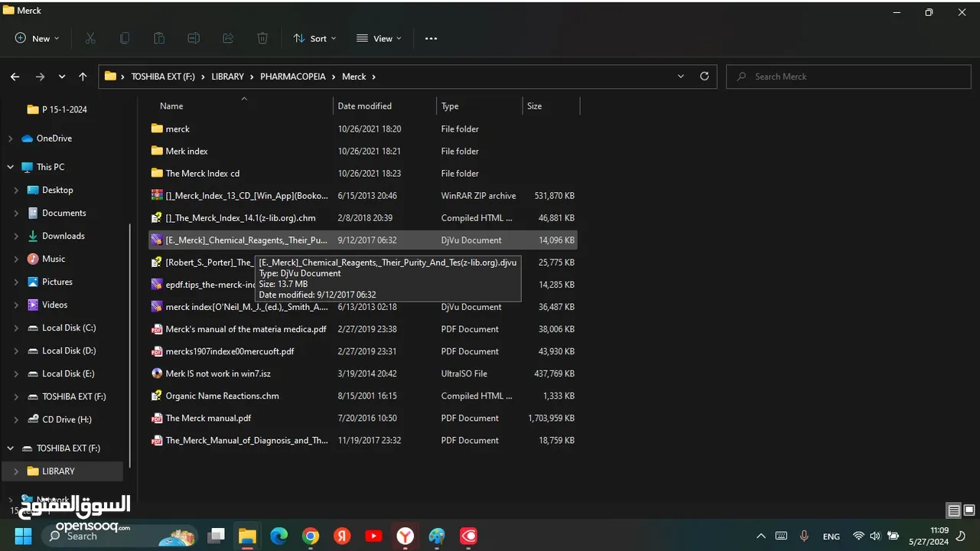Open red Yandex Ya taskbar icon
Viewport: 980px width, 551px height.
pos(342,536)
